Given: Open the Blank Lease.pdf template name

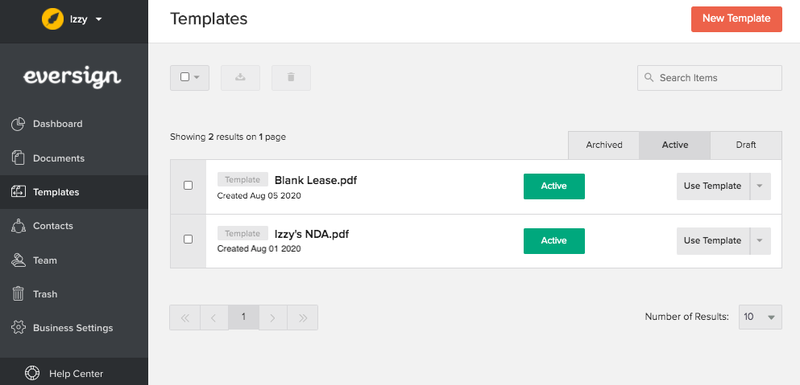Looking at the screenshot, I should (315, 180).
